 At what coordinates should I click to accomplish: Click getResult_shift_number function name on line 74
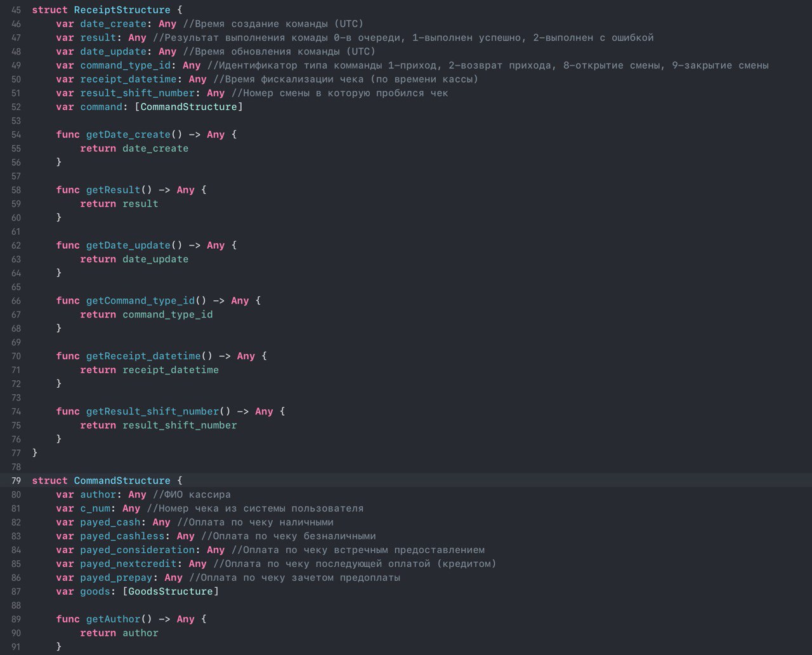(152, 411)
